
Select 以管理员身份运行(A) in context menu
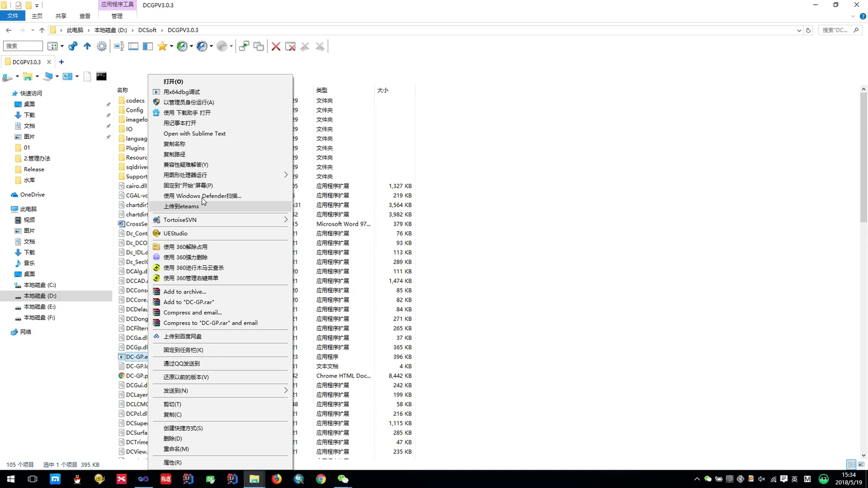(220, 102)
